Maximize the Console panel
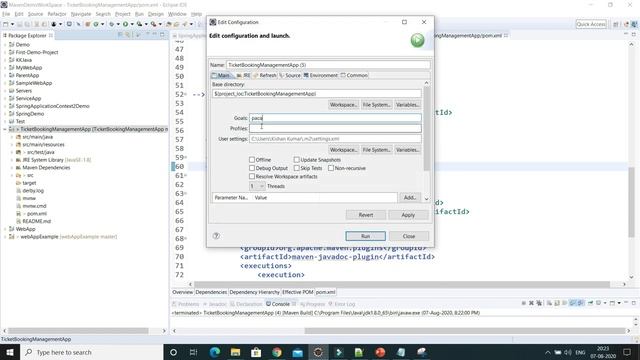The image size is (640, 360). click(x=633, y=303)
